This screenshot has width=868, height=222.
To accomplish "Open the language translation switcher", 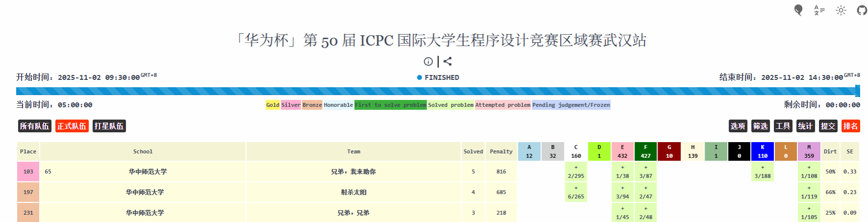I will [x=819, y=10].
